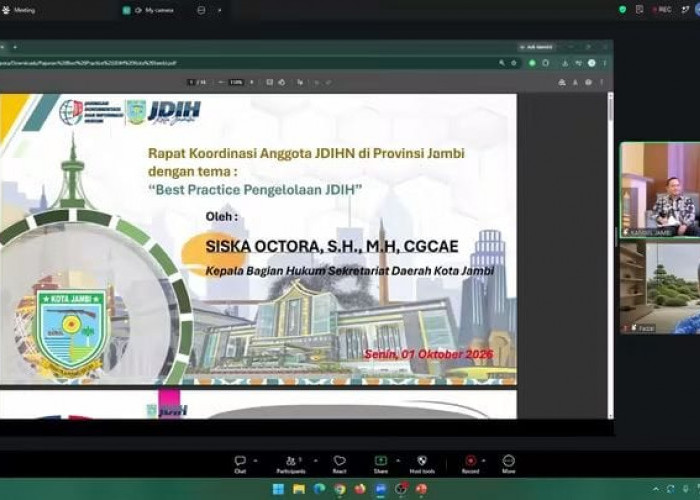Open the browser downloads icon
Screen dimensions: 700x500
click(565, 63)
